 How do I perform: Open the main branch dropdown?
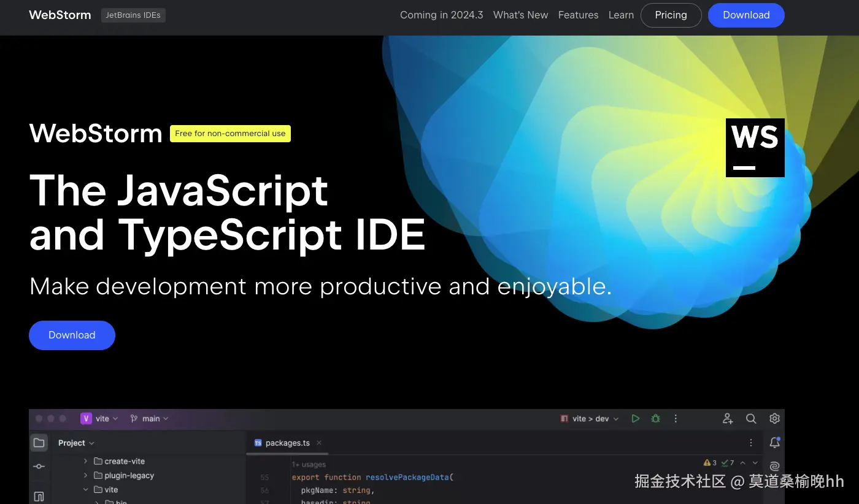[x=149, y=419]
